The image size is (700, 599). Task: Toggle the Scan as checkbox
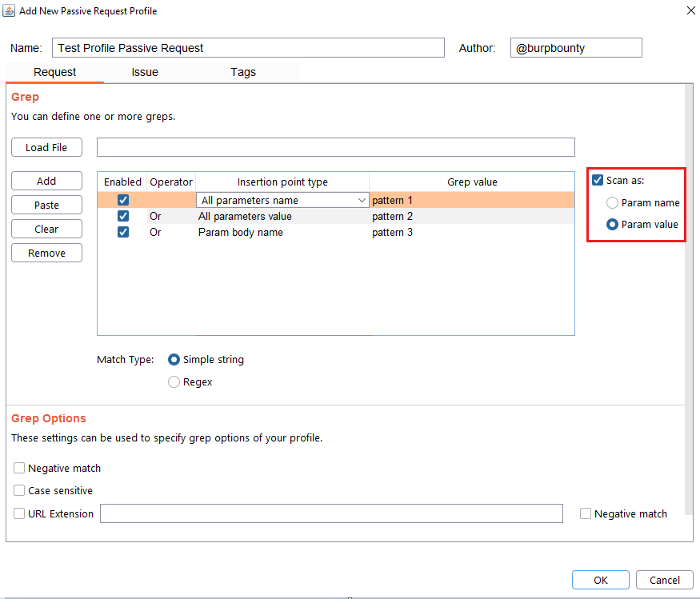click(x=598, y=181)
